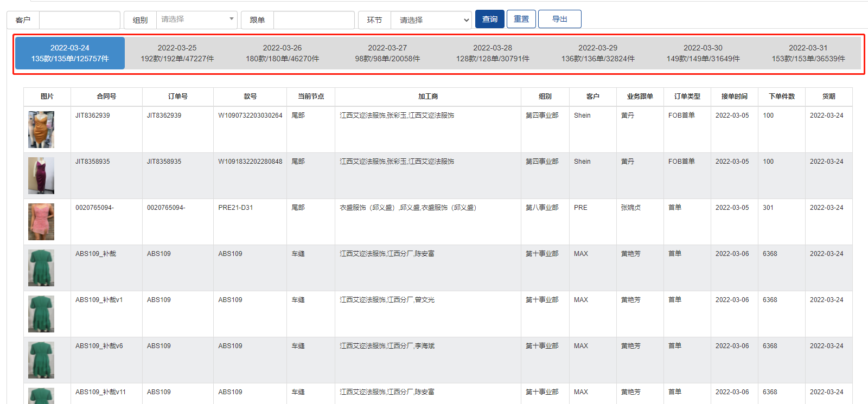The image size is (868, 404).
Task: Click burgundy dress thumbnail for JIT8358935
Action: point(41,176)
